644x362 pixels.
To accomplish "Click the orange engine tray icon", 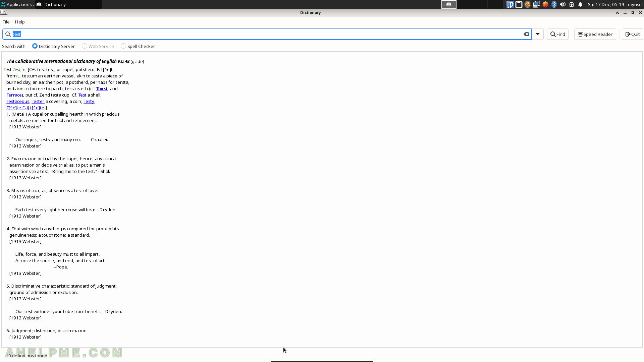I will pyautogui.click(x=527, y=4).
